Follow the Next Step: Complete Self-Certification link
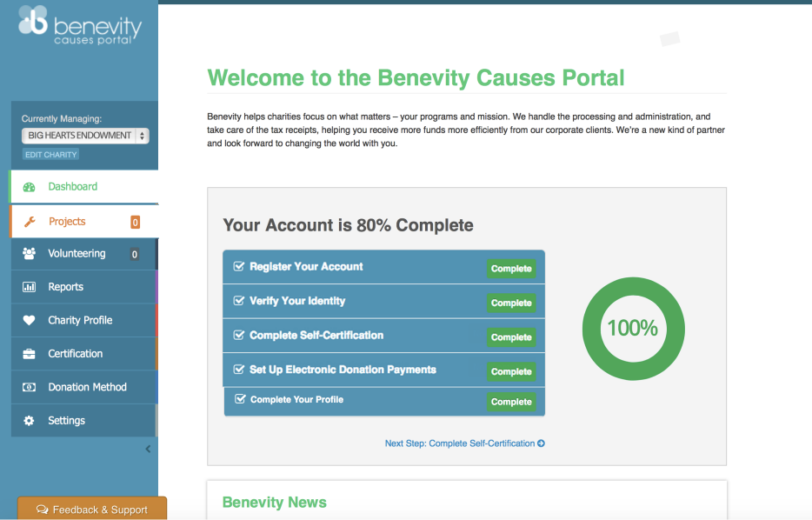812x520 pixels. (x=464, y=443)
